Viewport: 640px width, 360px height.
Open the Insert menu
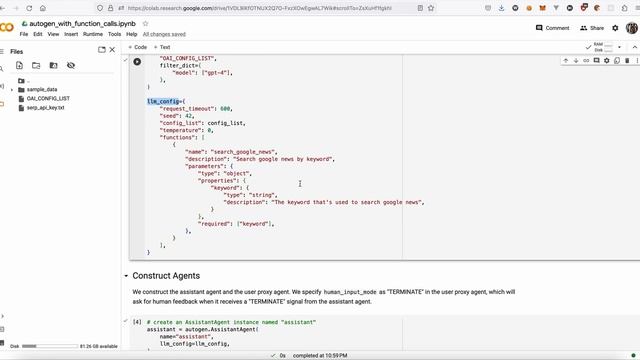pyautogui.click(x=71, y=34)
